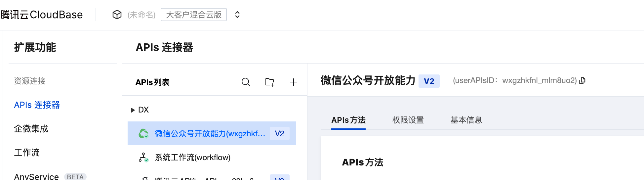Click the plus icon to add an API
The image size is (644, 180).
(x=294, y=82)
